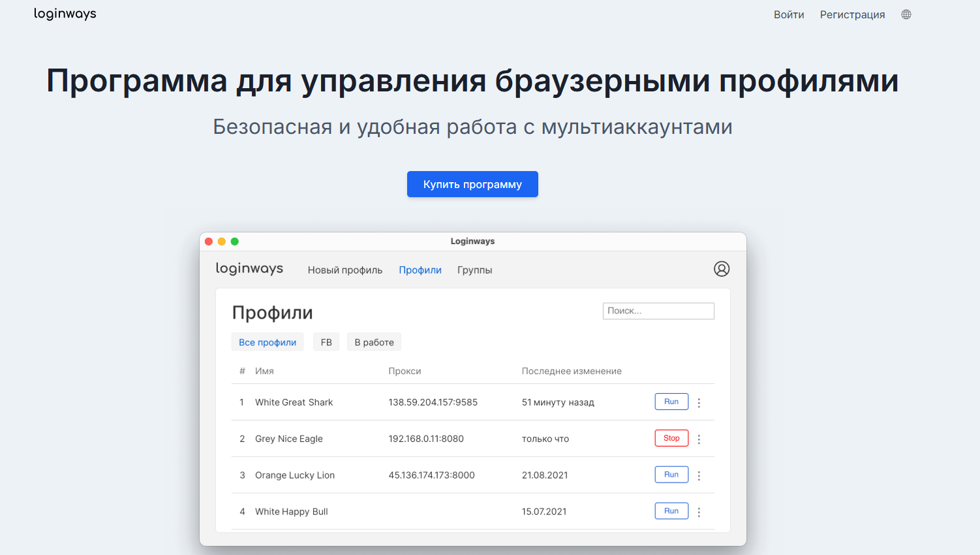
Task: Open the menu dots for White Happy Bull
Action: pyautogui.click(x=699, y=513)
